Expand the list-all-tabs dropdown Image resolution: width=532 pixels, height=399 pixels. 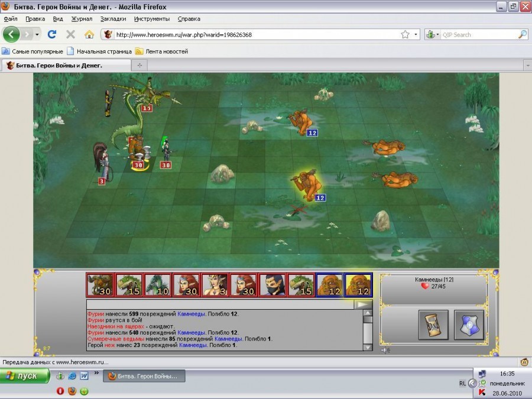coord(528,65)
